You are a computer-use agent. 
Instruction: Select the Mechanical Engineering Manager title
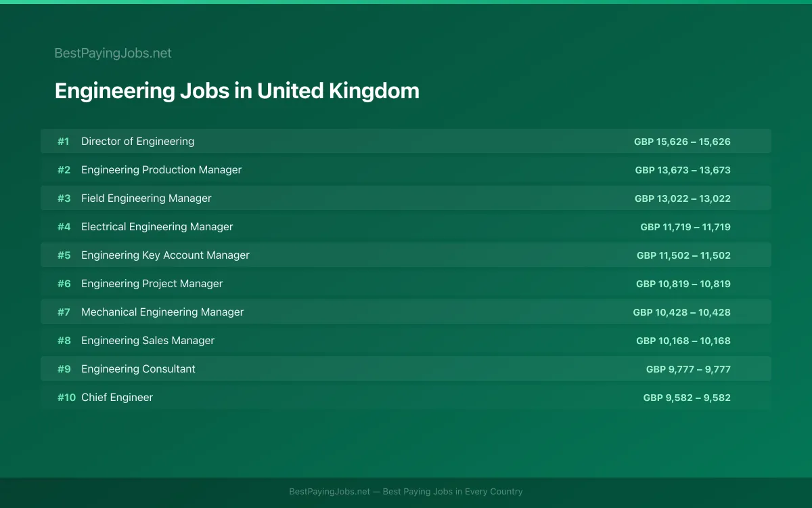162,312
